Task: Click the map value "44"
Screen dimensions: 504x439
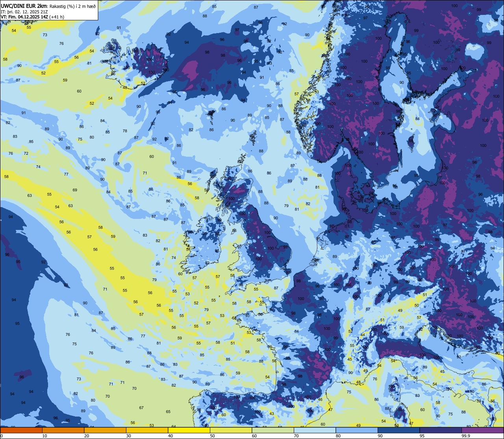Action: pos(363,335)
